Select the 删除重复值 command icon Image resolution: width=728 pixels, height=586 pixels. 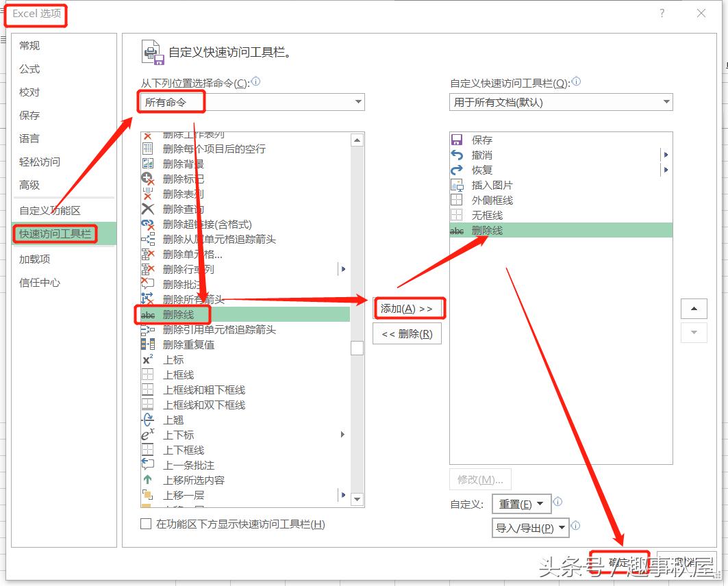click(x=149, y=344)
